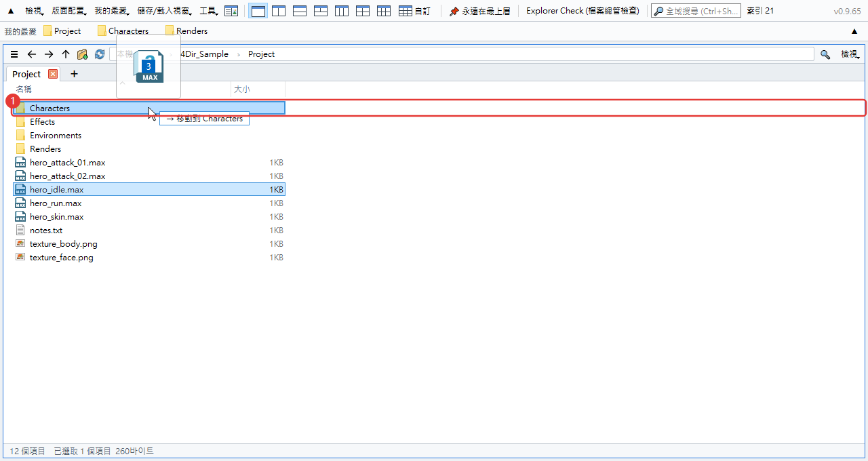
Task: Select the six-pane grid layout
Action: pos(384,11)
